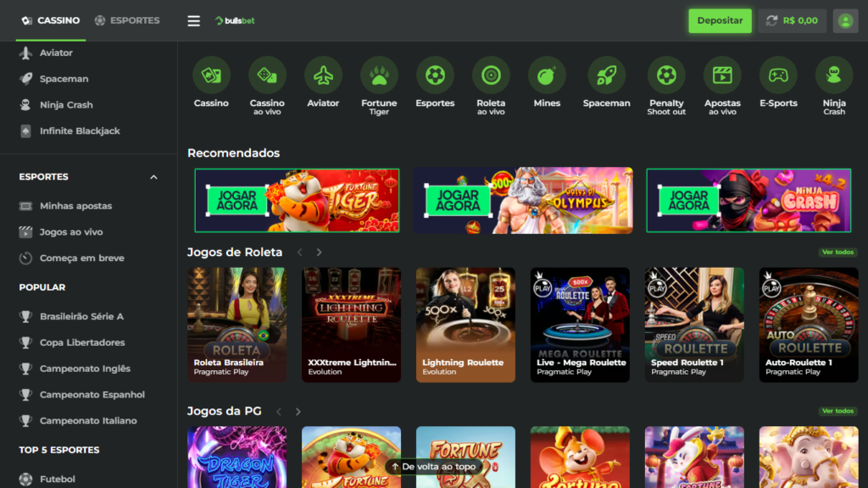Click Ver todos for Jogos da PG
This screenshot has height=488, width=868.
pyautogui.click(x=838, y=411)
